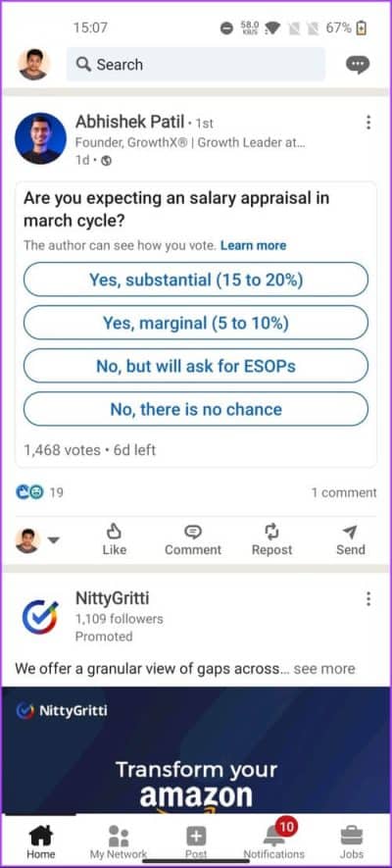
Task: Tap the Send paper plane icon
Action: point(350,532)
